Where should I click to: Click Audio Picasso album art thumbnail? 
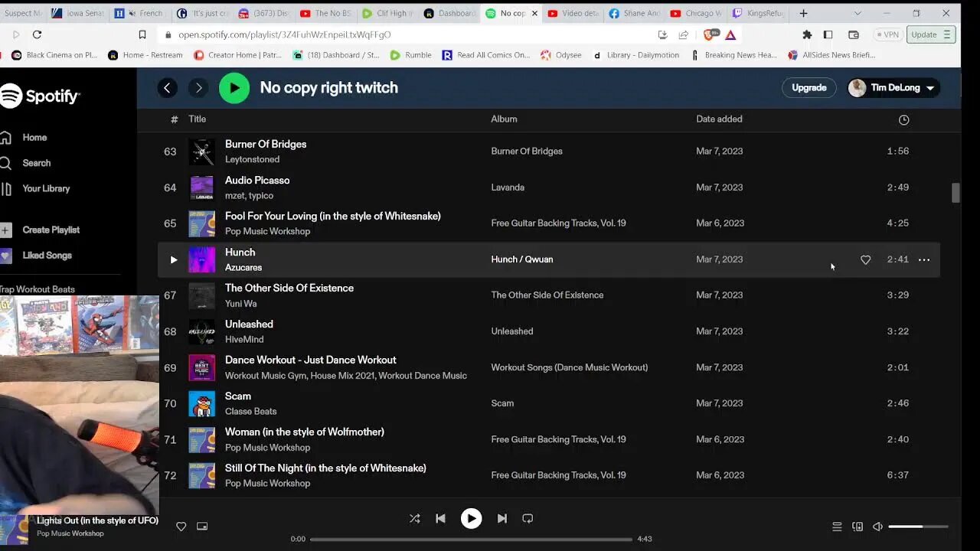click(x=201, y=187)
